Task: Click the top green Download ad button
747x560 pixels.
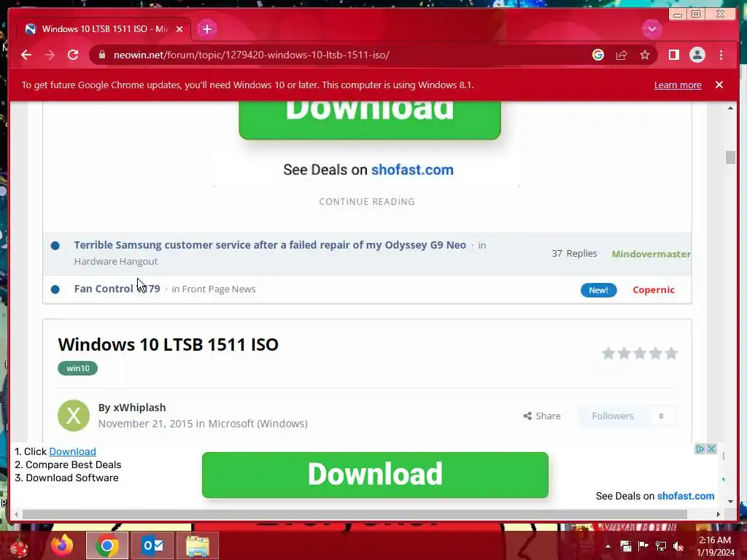Action: pos(370,119)
